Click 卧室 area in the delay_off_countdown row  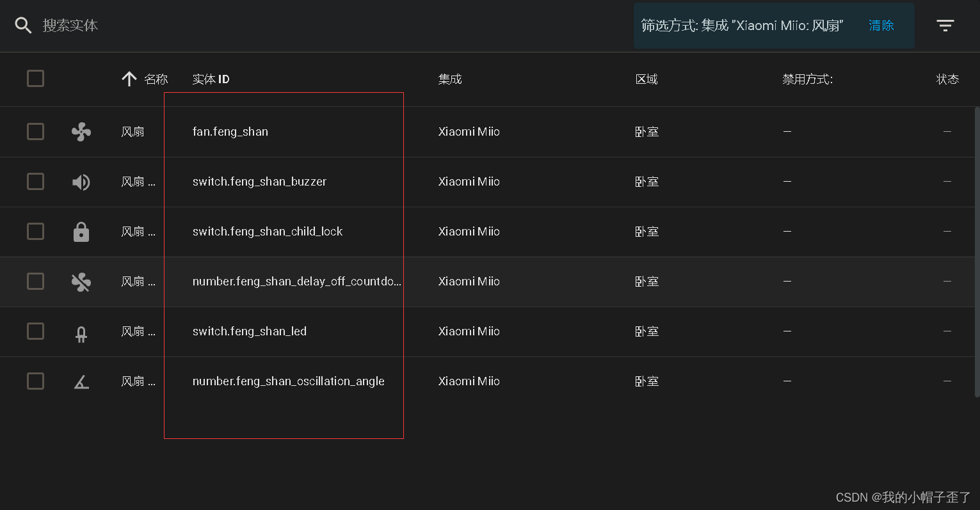click(647, 282)
